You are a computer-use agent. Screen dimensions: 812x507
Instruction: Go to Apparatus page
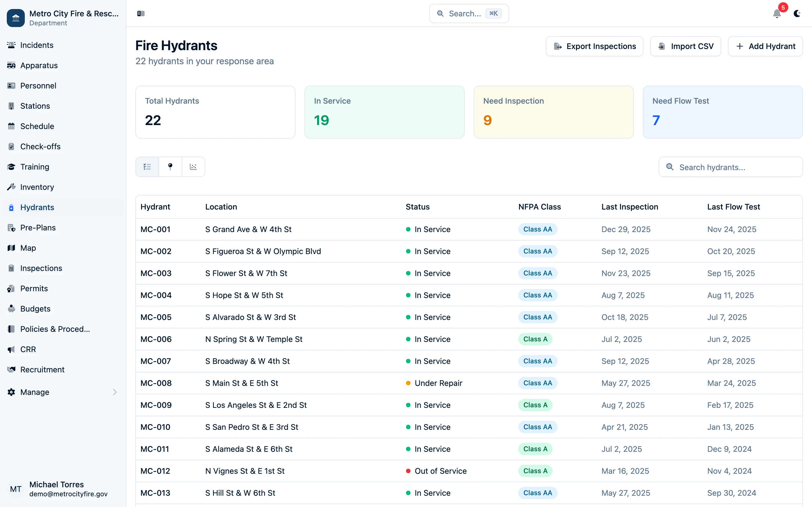[39, 65]
